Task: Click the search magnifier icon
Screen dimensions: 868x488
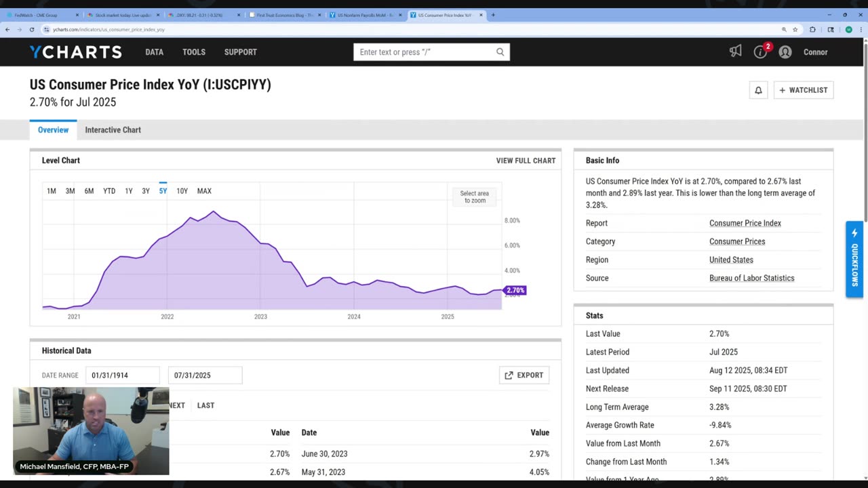Action: [x=500, y=52]
